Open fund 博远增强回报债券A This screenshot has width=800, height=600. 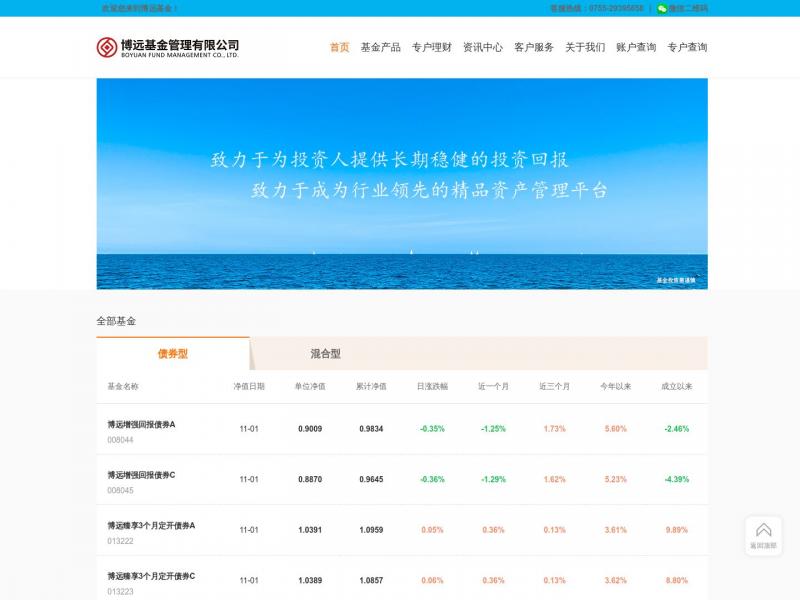point(141,424)
